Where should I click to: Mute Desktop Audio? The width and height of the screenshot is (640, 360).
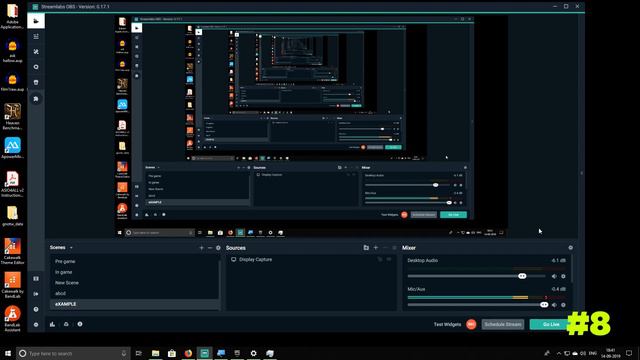tap(554, 276)
